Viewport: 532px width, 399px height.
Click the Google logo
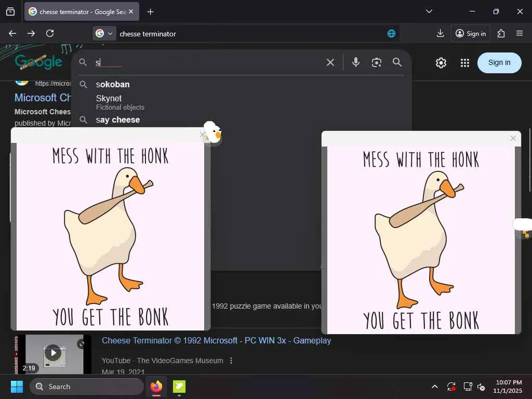click(38, 61)
